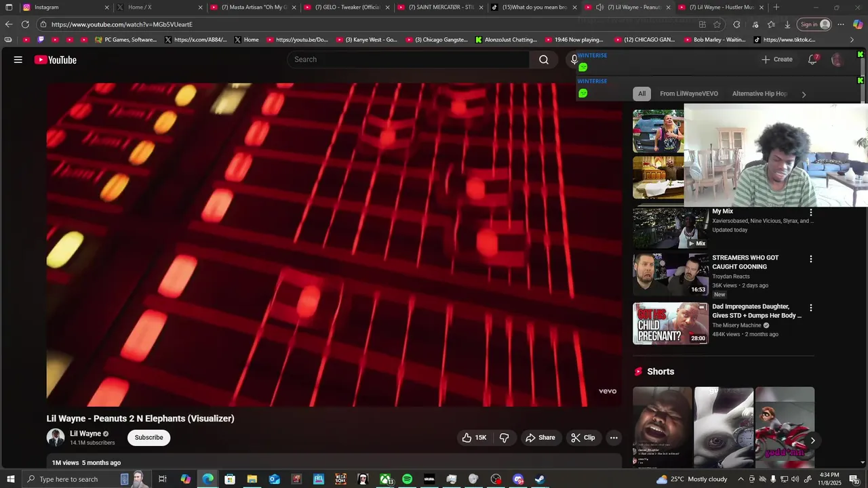Open Spotify from the taskbar
Screen dimensions: 868x488
pos(407,479)
